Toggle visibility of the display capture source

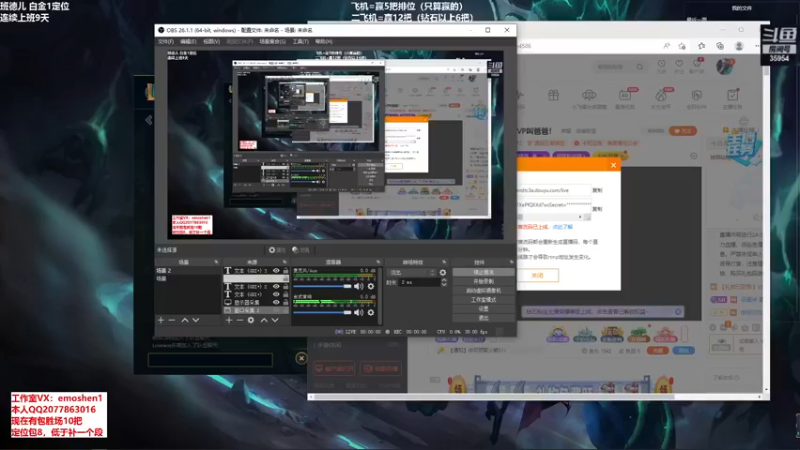[x=276, y=302]
